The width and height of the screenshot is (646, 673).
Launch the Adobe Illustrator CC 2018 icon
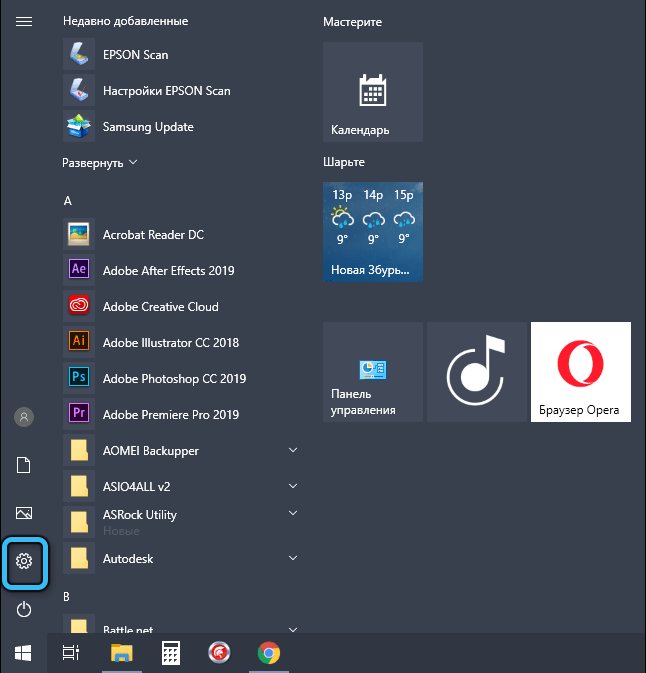click(79, 342)
